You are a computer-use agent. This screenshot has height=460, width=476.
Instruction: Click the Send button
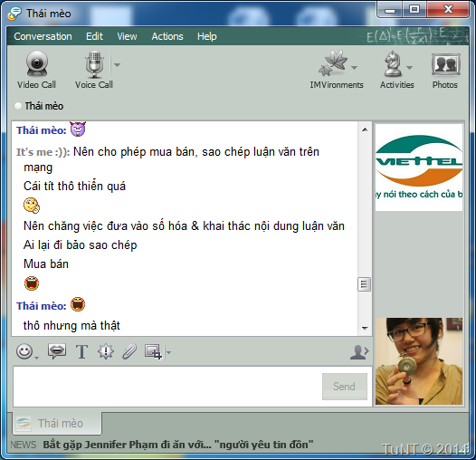click(x=345, y=387)
